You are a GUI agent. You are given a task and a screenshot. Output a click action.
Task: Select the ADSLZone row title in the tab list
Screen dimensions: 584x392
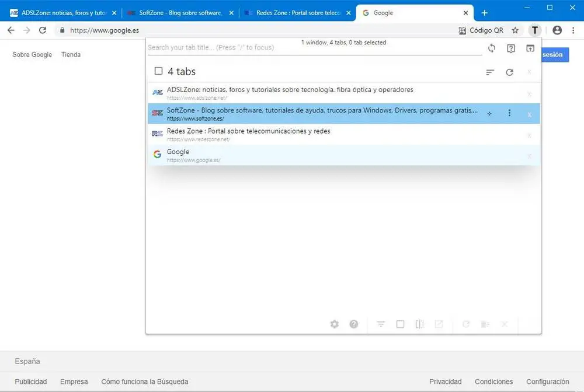290,90
